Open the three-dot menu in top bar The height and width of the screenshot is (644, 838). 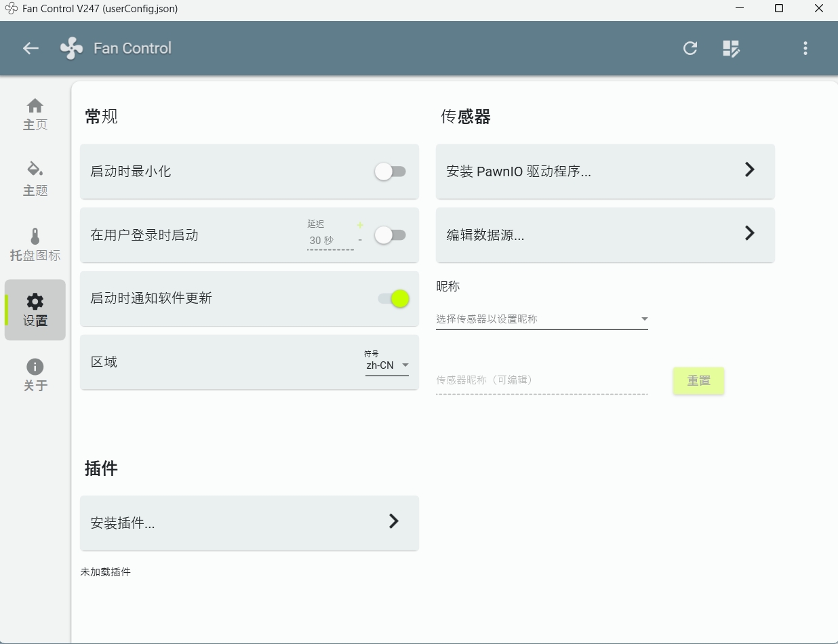[x=805, y=48]
